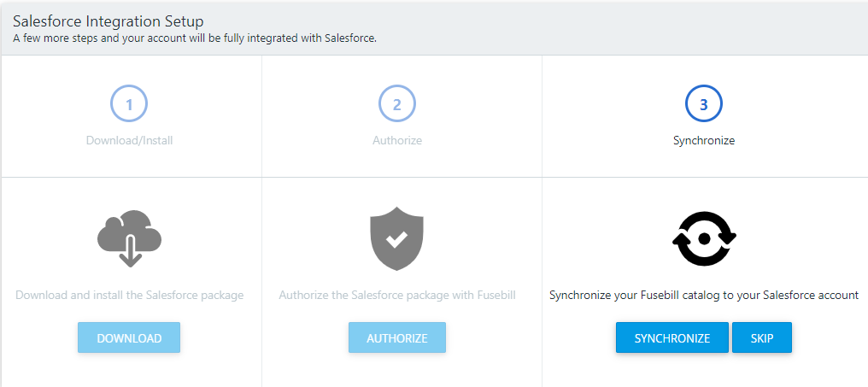The width and height of the screenshot is (868, 387).
Task: Click 'Download and install the Salesforce package' text
Action: pos(130,295)
